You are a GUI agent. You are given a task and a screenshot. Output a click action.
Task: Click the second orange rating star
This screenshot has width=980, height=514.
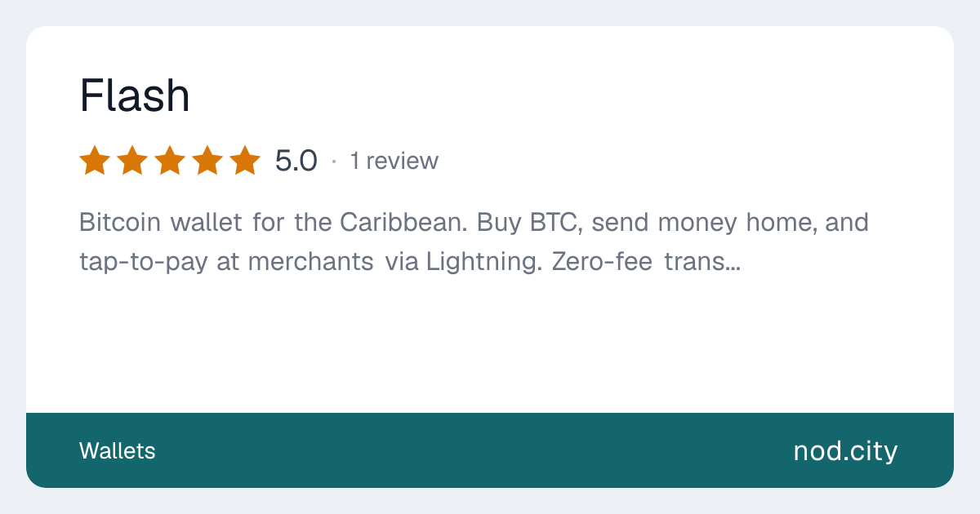pyautogui.click(x=132, y=161)
